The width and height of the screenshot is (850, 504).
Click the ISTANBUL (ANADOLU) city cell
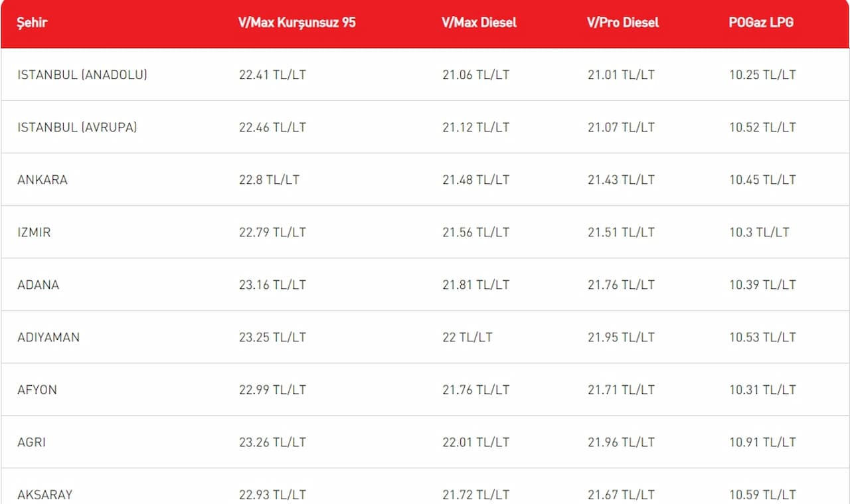click(x=82, y=75)
